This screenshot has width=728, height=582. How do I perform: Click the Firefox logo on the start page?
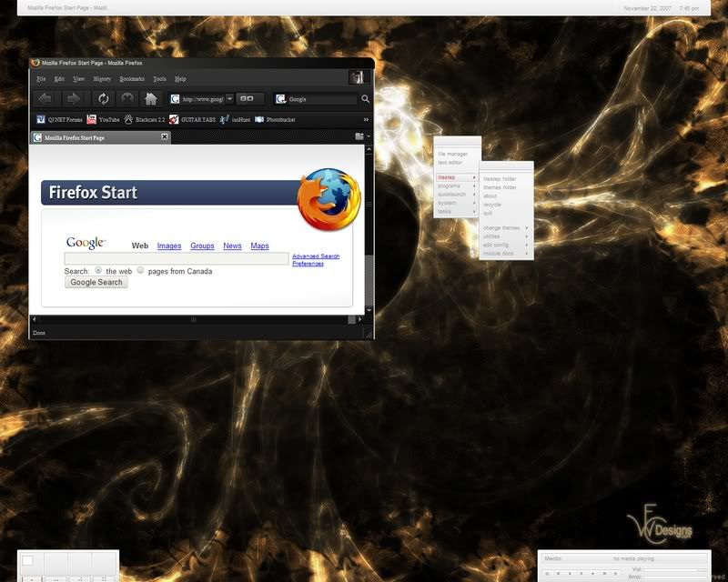[329, 199]
